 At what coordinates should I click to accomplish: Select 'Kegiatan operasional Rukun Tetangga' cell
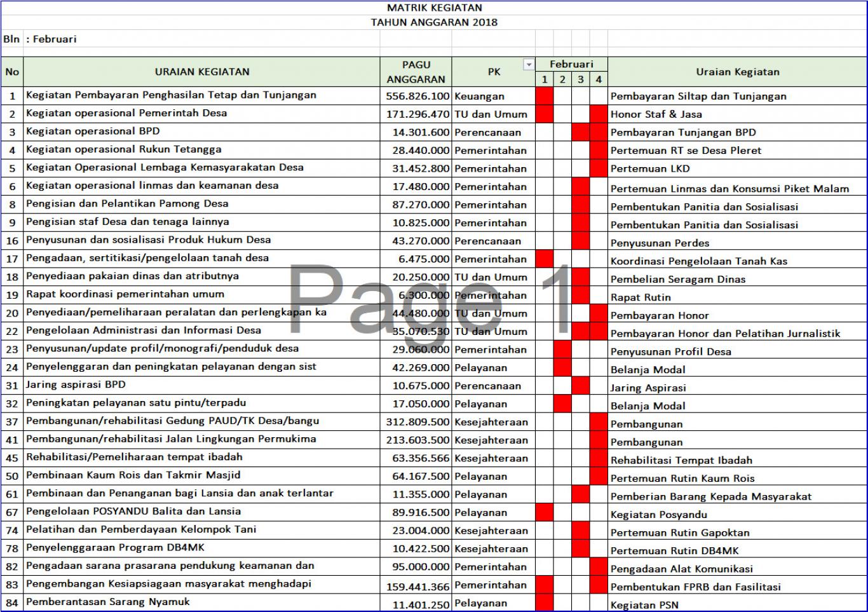point(202,150)
